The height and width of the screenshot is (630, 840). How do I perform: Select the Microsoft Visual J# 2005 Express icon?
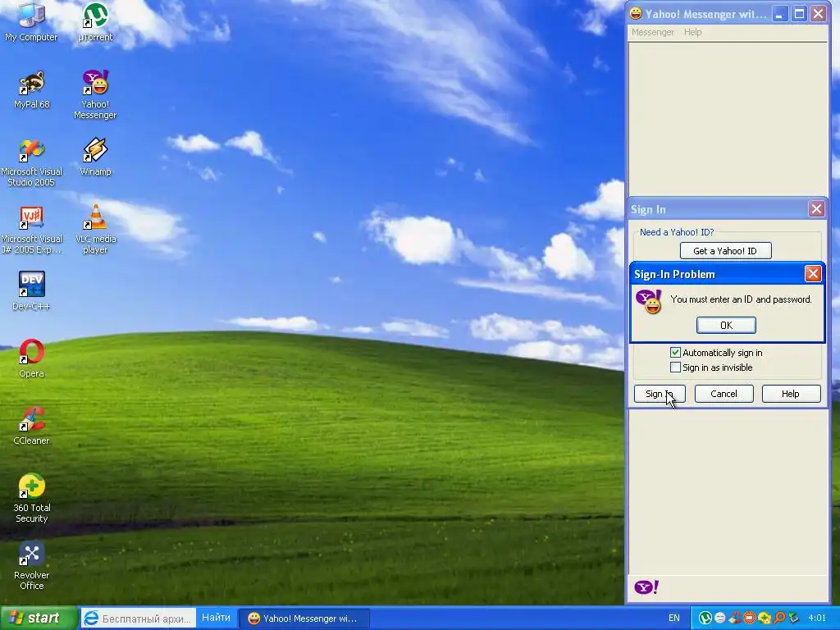tap(31, 230)
